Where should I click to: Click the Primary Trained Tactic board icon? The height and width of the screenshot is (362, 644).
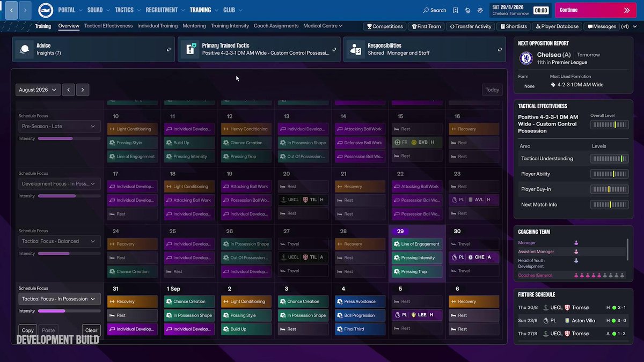[190, 49]
